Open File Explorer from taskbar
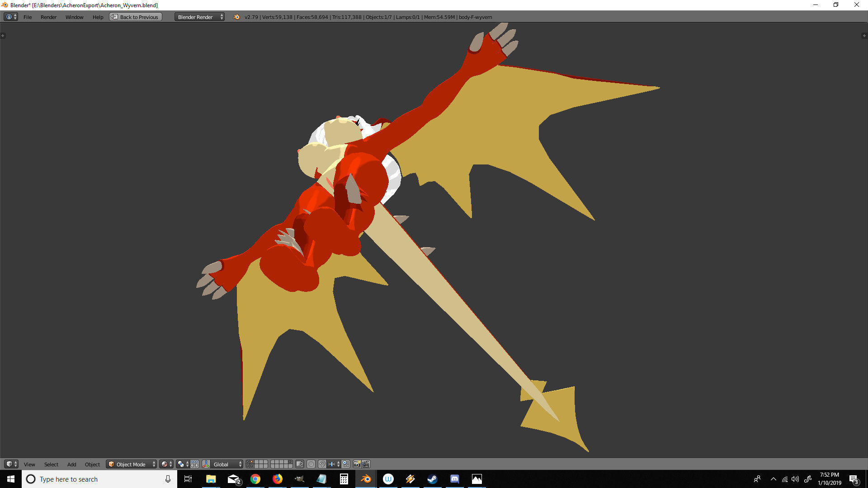The image size is (868, 488). coord(211,479)
